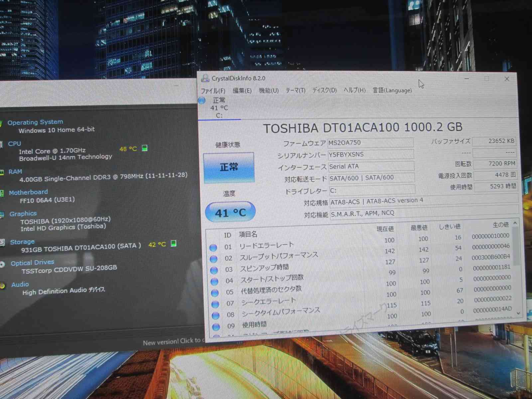The width and height of the screenshot is (532, 399).
Task: Select the C: drive status tab
Action: tap(218, 108)
